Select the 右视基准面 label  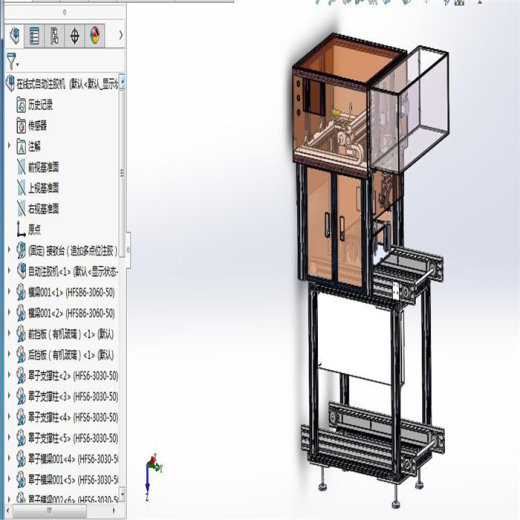[43, 209]
